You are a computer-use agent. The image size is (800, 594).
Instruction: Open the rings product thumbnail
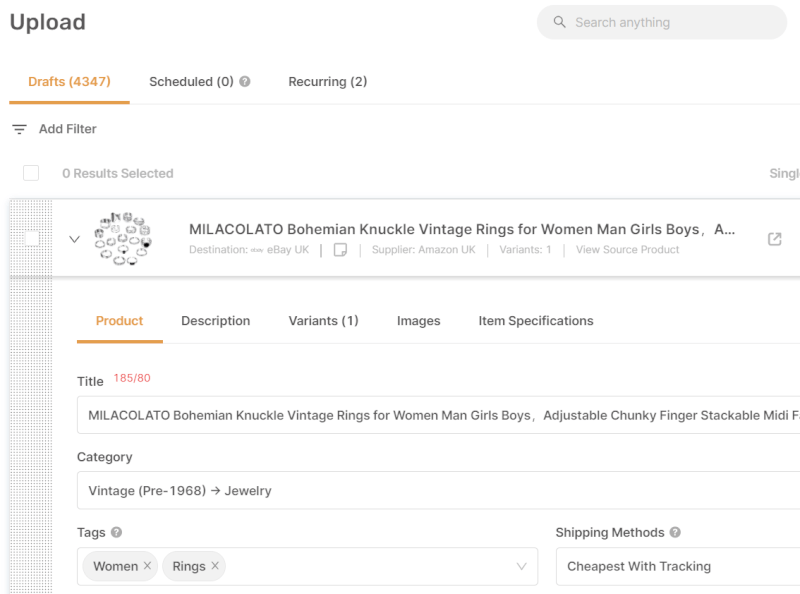[123, 239]
